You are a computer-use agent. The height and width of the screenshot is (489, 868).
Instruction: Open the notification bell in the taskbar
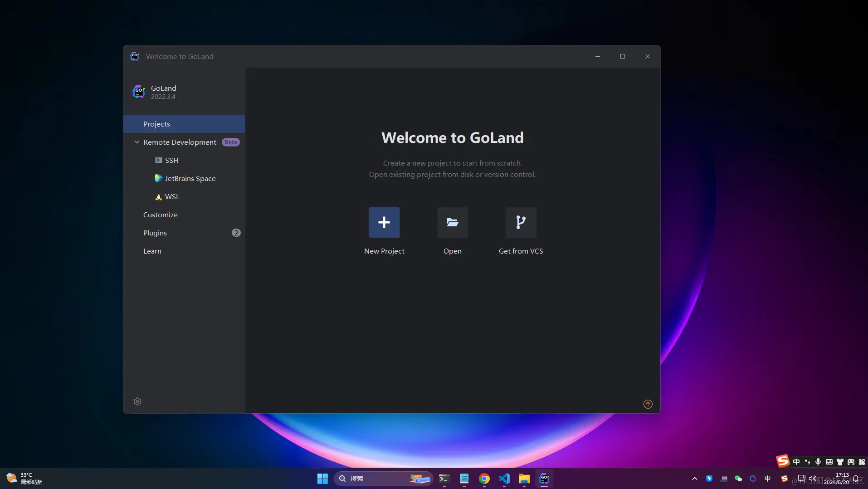click(x=856, y=479)
